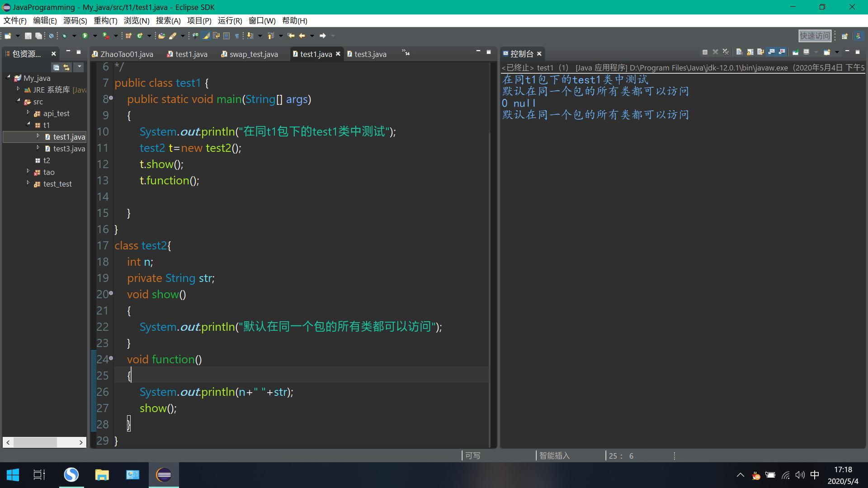The width and height of the screenshot is (868, 488).
Task: Toggle Word Wrap toolbar icon
Action: click(x=216, y=36)
